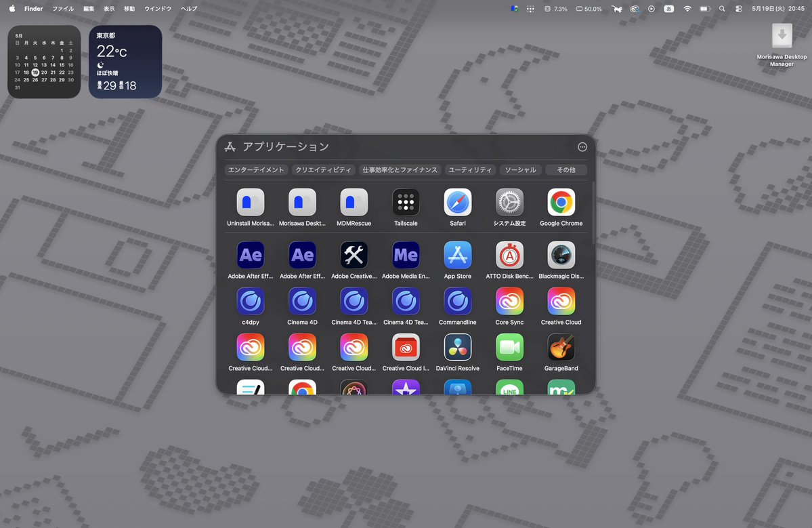The width and height of the screenshot is (812, 528).
Task: Launch ATTO Disk Benchmark app
Action: (509, 256)
